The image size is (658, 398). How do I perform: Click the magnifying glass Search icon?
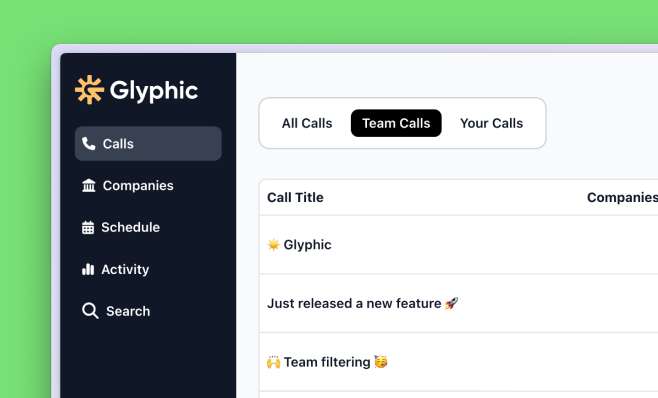[x=90, y=311]
